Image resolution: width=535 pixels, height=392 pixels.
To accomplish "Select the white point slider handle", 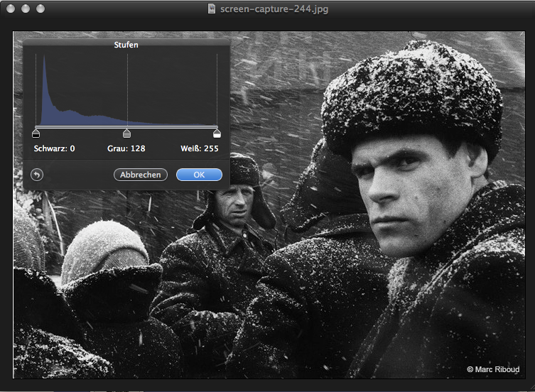I will pyautogui.click(x=217, y=133).
